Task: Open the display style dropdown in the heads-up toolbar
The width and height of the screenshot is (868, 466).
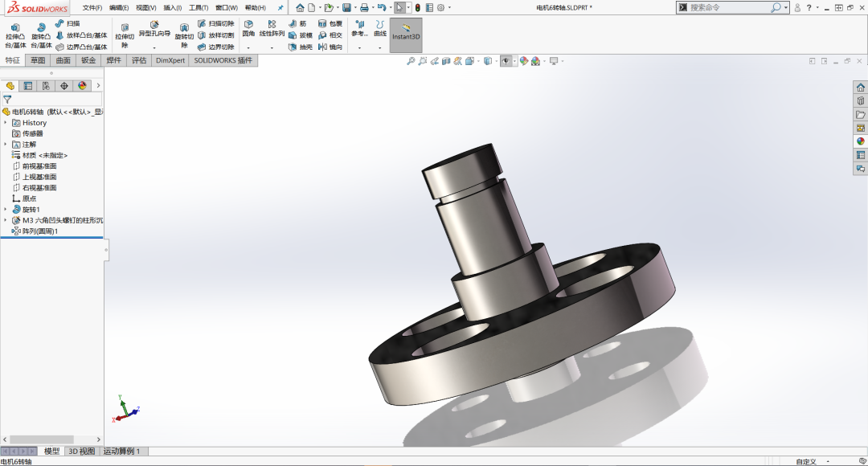Action: pyautogui.click(x=496, y=60)
